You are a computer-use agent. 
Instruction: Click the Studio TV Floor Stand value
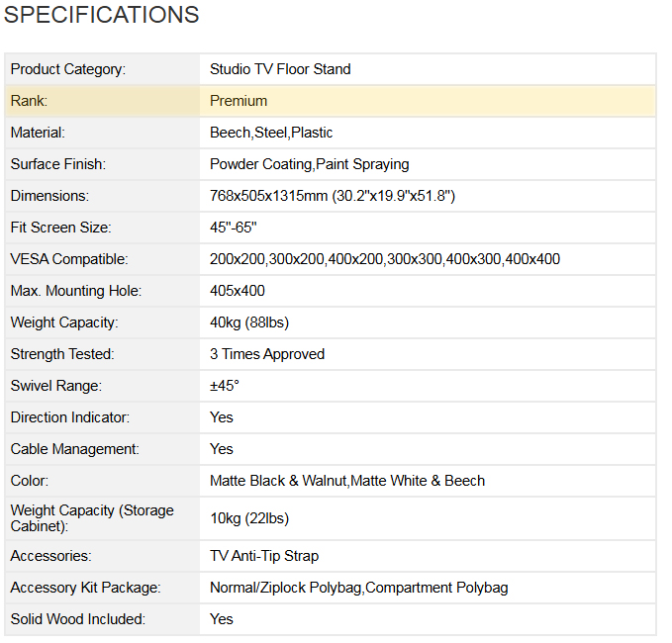[x=280, y=69]
